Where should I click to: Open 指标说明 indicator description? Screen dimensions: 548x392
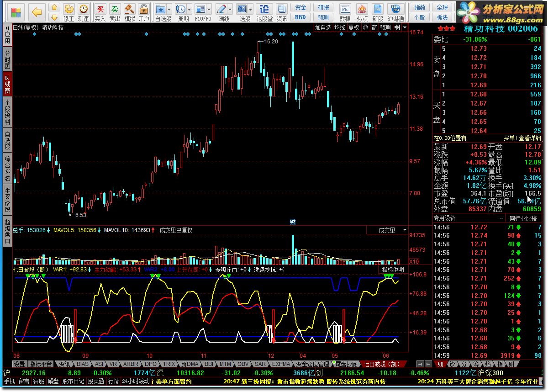(x=393, y=270)
